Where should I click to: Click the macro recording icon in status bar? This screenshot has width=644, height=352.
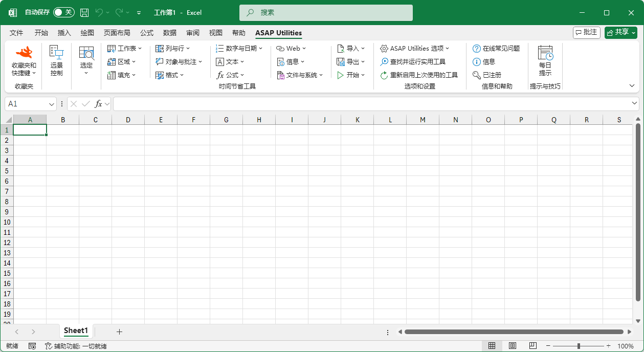click(x=32, y=346)
